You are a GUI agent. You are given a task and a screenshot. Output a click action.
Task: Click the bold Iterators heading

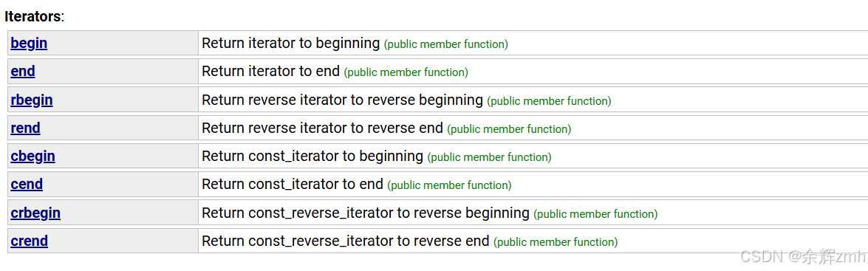pos(33,16)
